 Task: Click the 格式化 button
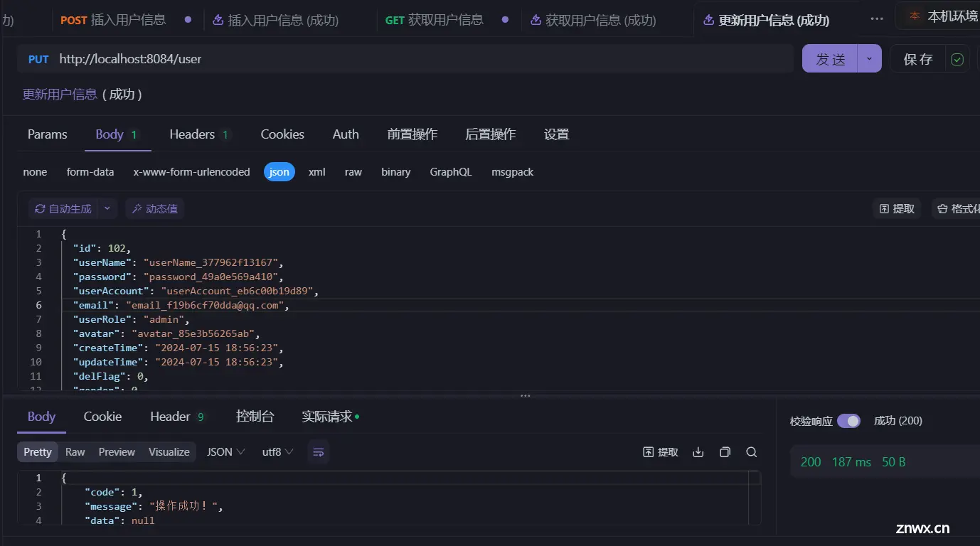tap(957, 208)
